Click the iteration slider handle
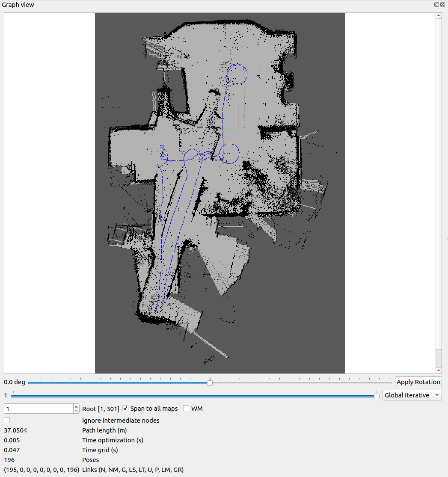 click(x=377, y=396)
